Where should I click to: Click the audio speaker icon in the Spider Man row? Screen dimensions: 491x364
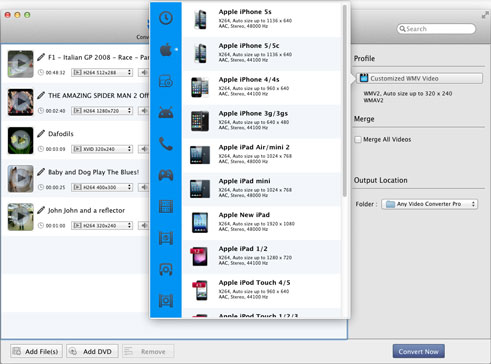144,111
